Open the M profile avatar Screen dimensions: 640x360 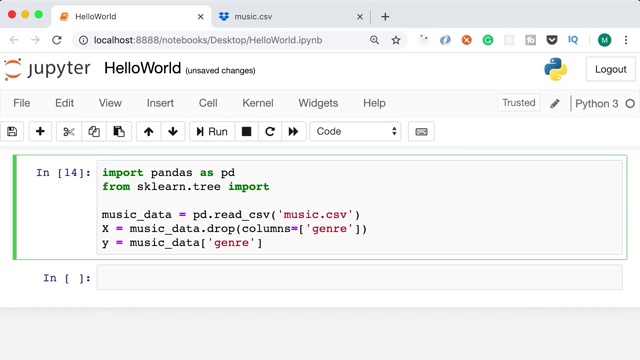point(604,40)
